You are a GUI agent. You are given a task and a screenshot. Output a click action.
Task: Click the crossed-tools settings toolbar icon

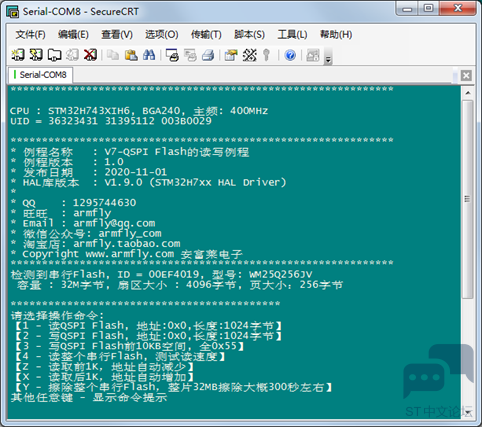(x=249, y=55)
